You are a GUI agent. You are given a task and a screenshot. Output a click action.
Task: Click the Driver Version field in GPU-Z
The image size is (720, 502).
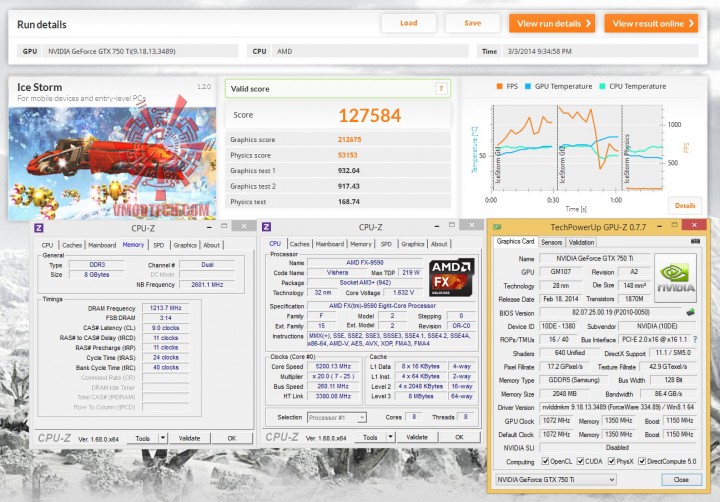coord(618,407)
